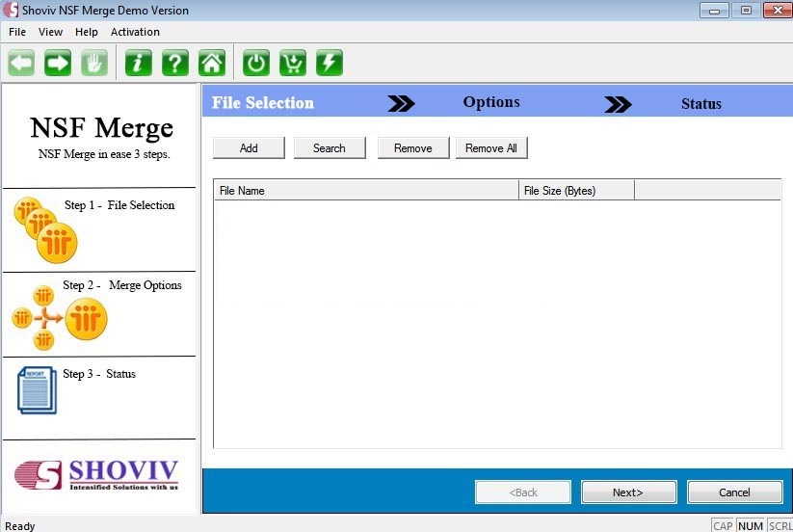Click the Step 2 merge arrows icon

click(x=59, y=318)
